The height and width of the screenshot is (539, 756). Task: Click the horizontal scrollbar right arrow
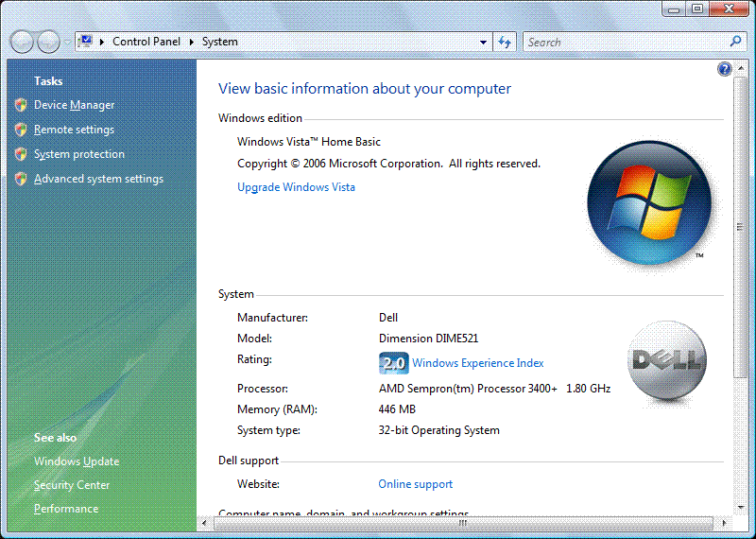pos(724,523)
